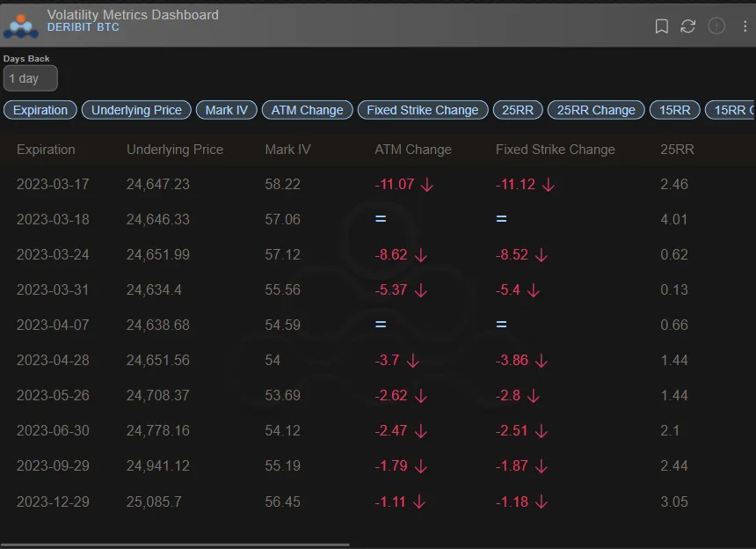
Task: Refresh the dashboard data
Action: (688, 26)
